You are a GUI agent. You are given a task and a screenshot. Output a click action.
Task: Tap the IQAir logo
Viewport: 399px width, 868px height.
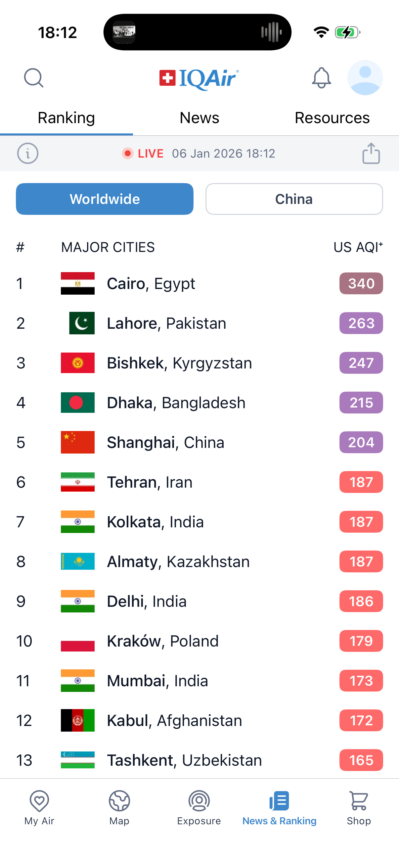(199, 78)
